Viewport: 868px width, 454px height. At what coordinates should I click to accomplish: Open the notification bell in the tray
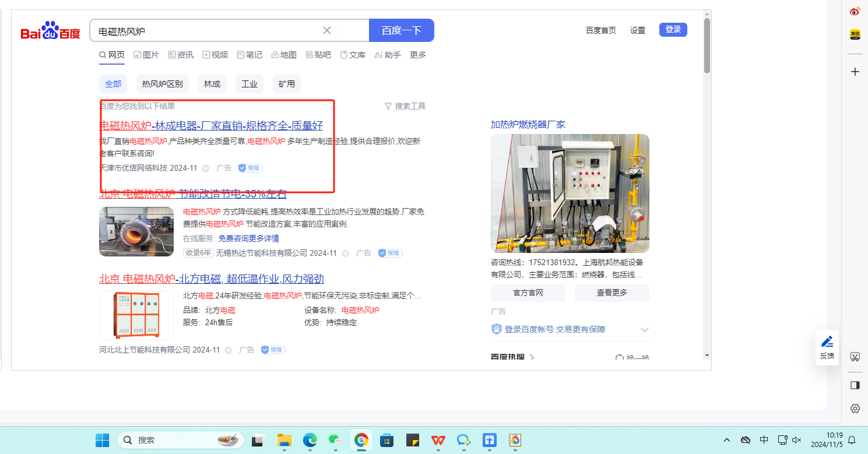point(852,440)
